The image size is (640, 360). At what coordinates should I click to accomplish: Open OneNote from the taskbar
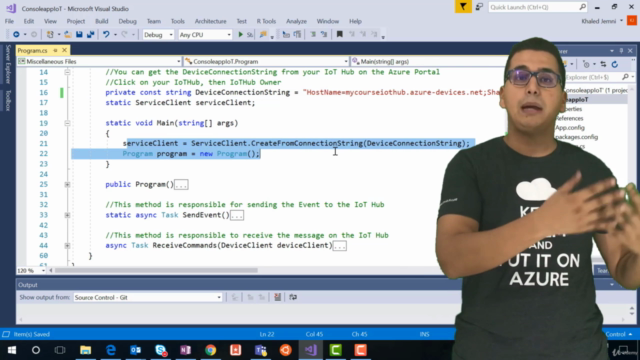pos(185,350)
